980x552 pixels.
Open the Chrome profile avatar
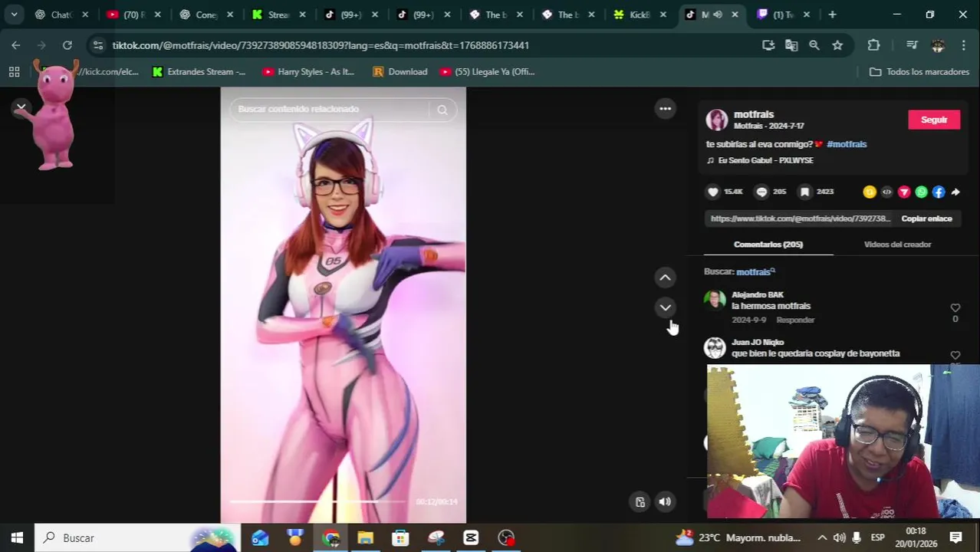(938, 45)
